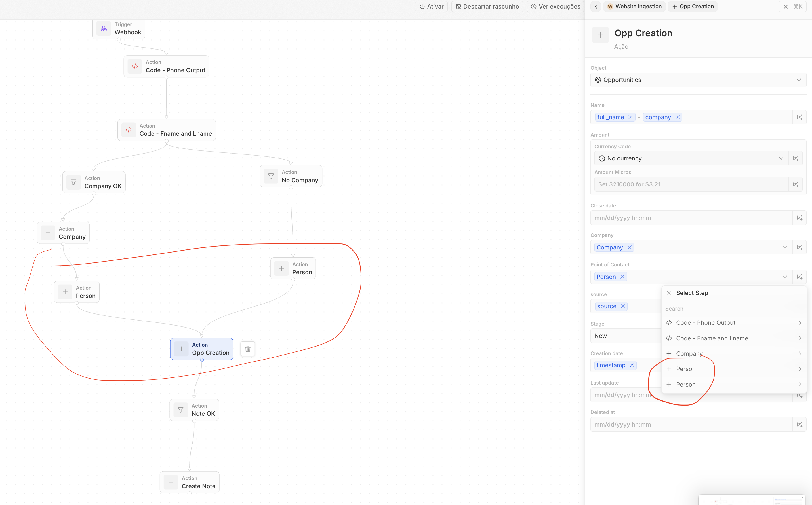
Task: Remove the full_name tag from Name
Action: point(630,117)
